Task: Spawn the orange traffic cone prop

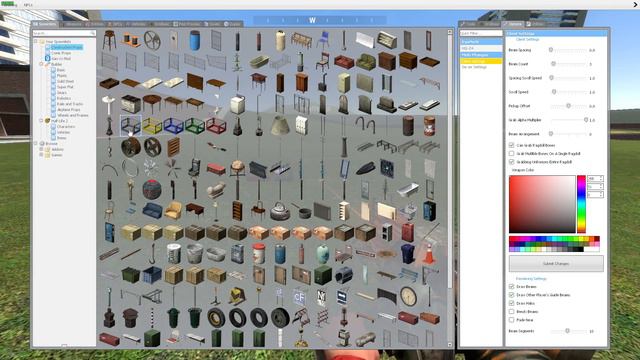Action: coord(429,254)
